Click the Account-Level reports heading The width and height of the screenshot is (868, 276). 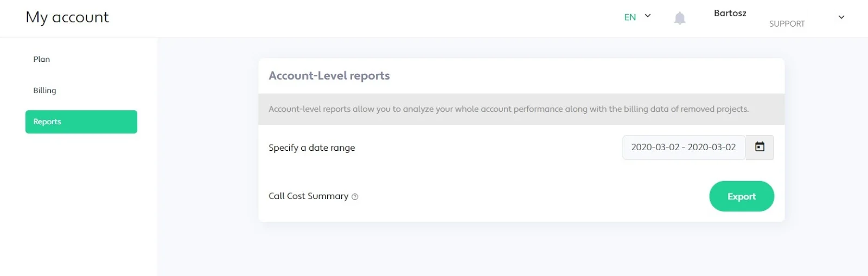[329, 76]
